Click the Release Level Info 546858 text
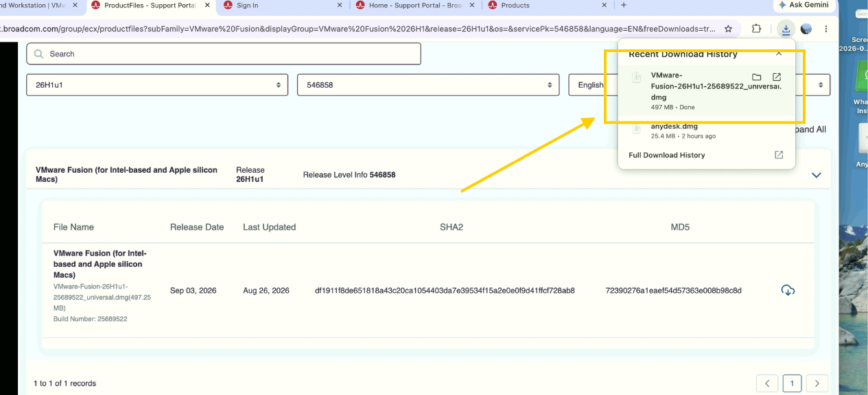The width and height of the screenshot is (868, 395). point(349,175)
